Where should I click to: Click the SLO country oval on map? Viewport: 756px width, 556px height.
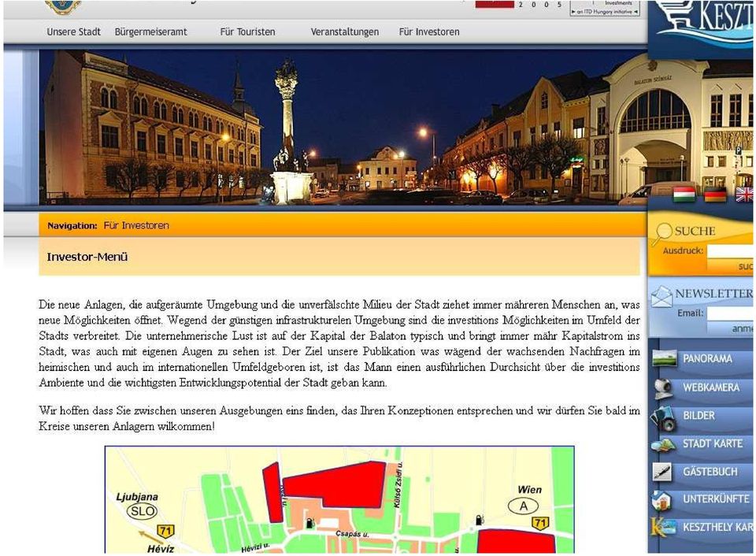(x=142, y=511)
